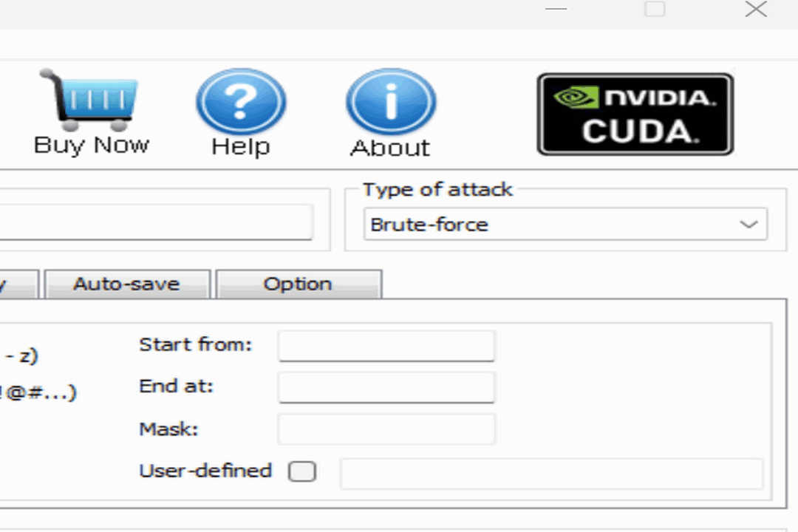Click the User-defined character set text box
The height and width of the screenshot is (532, 798).
550,474
